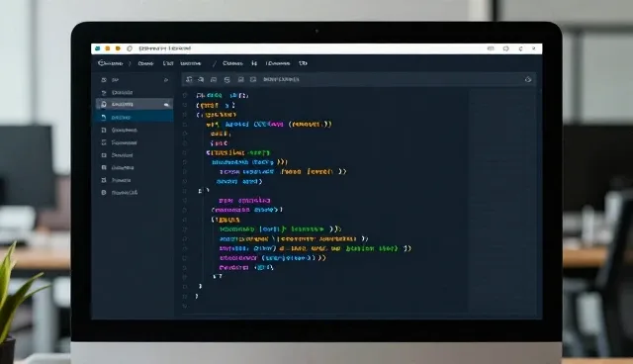
Task: Select the gray-highlighted sidebar row with cloud icon
Action: [x=135, y=104]
